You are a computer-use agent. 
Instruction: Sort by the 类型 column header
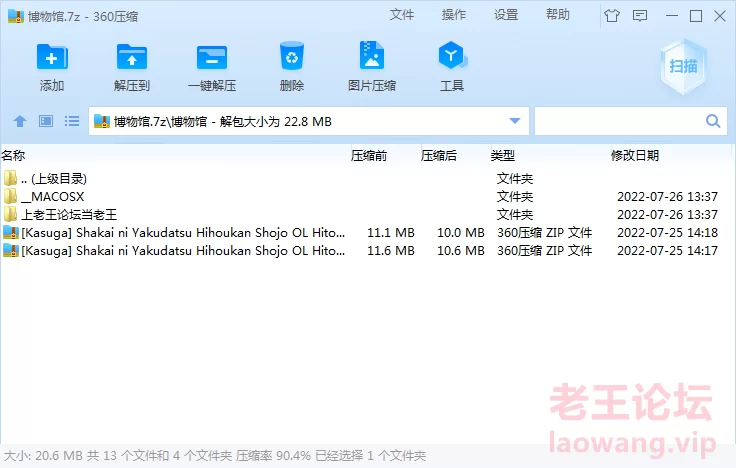(x=503, y=155)
